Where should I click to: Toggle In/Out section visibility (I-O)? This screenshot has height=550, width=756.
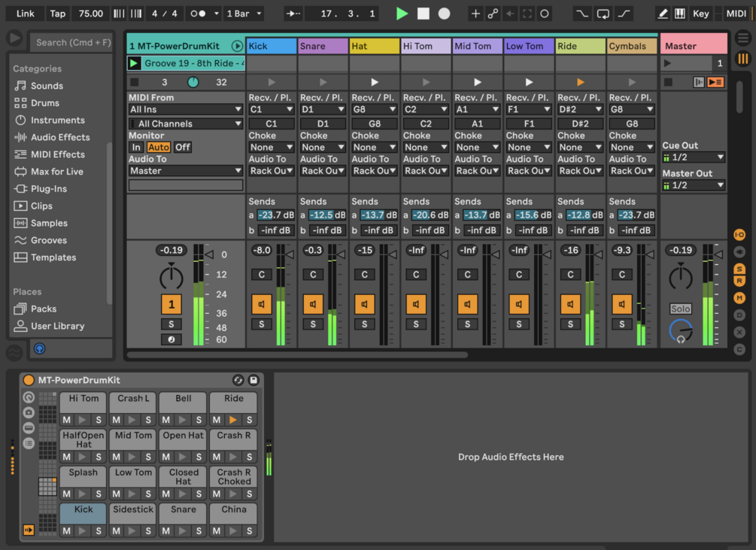[739, 235]
